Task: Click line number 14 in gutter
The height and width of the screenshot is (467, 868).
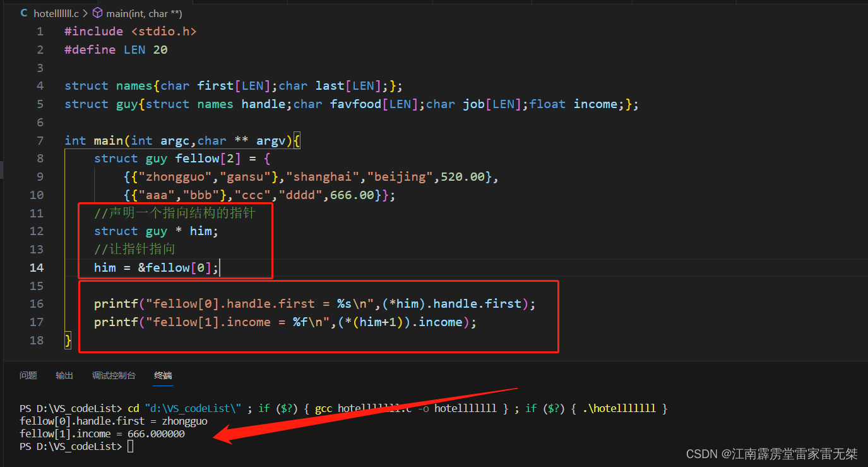Action: point(37,267)
